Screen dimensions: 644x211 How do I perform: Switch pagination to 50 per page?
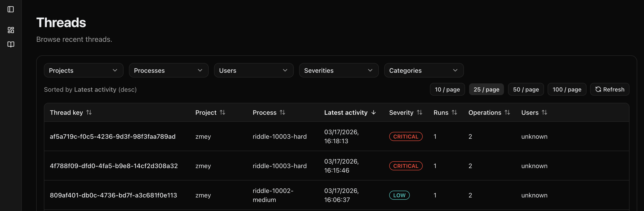[x=525, y=89]
